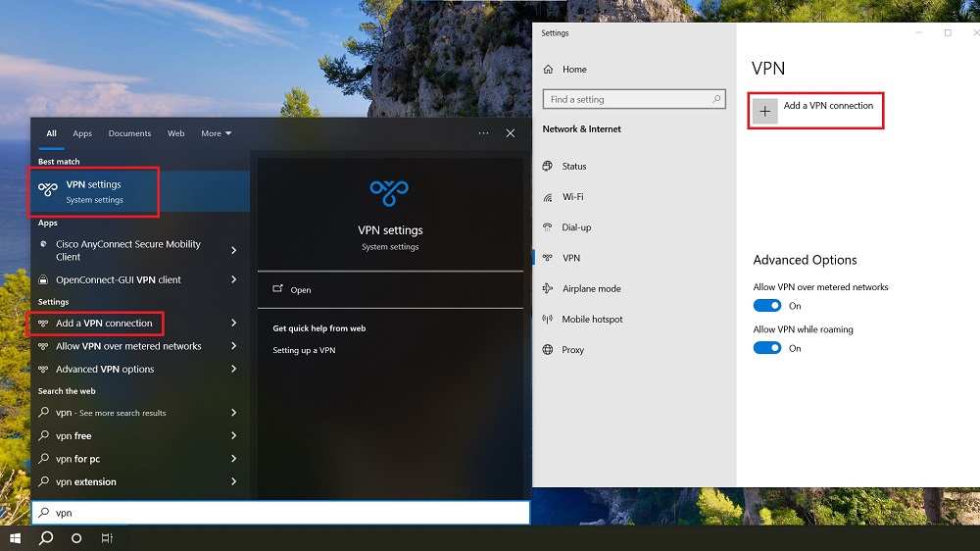This screenshot has width=980, height=551.
Task: Expand the More filter dropdown
Action: pyautogui.click(x=217, y=133)
